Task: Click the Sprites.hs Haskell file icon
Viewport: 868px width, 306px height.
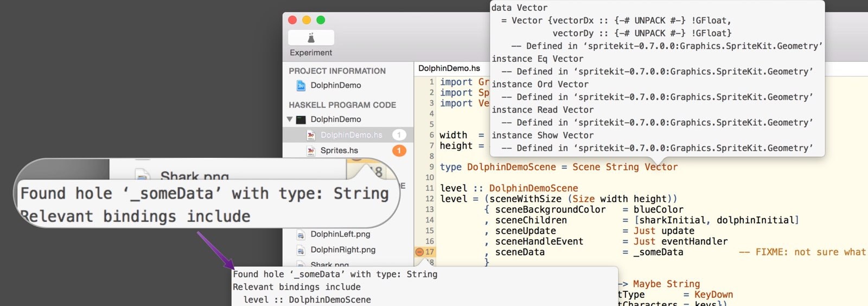Action: click(311, 150)
